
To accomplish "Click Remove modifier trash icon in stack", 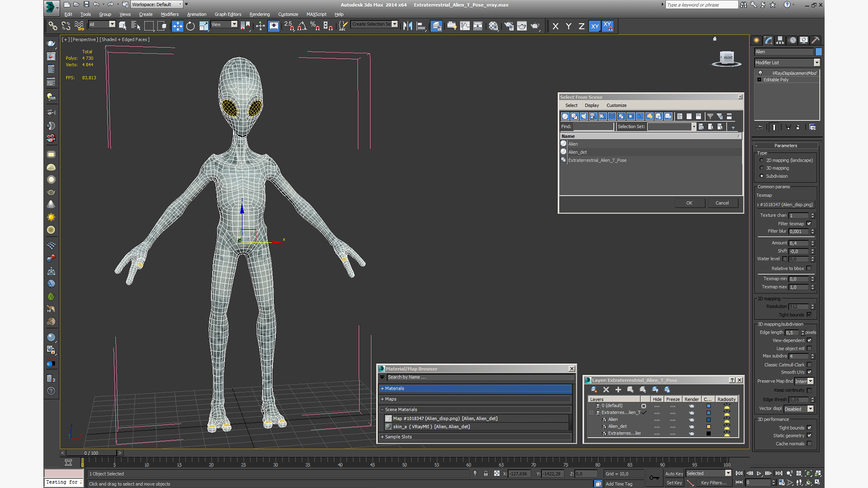I will [798, 127].
